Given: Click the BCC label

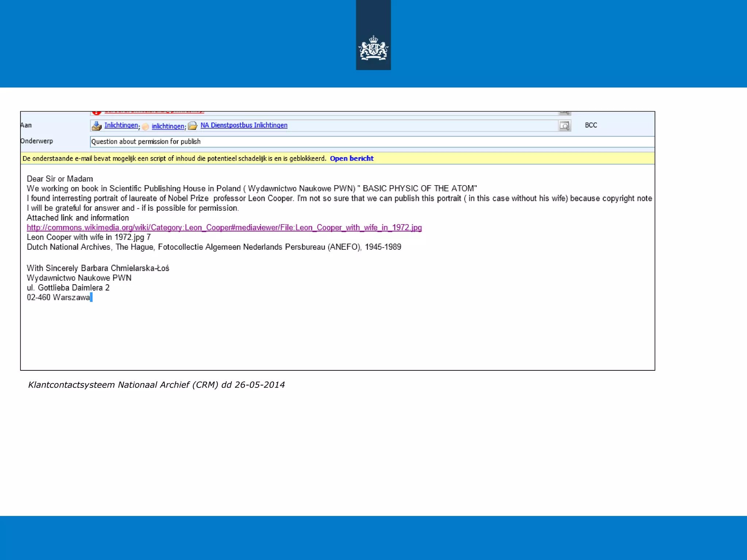Looking at the screenshot, I should 591,125.
